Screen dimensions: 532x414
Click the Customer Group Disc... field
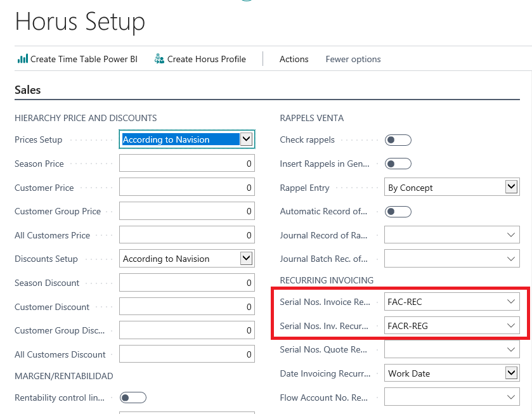point(187,330)
